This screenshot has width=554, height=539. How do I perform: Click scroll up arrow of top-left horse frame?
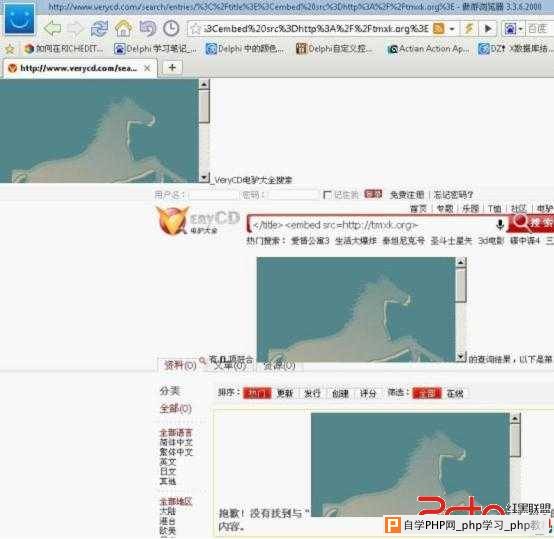tap(204, 84)
